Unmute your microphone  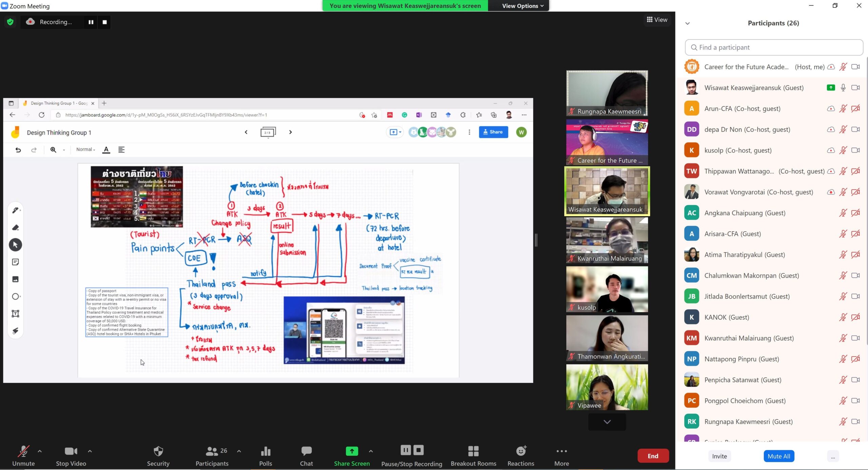[23, 455]
